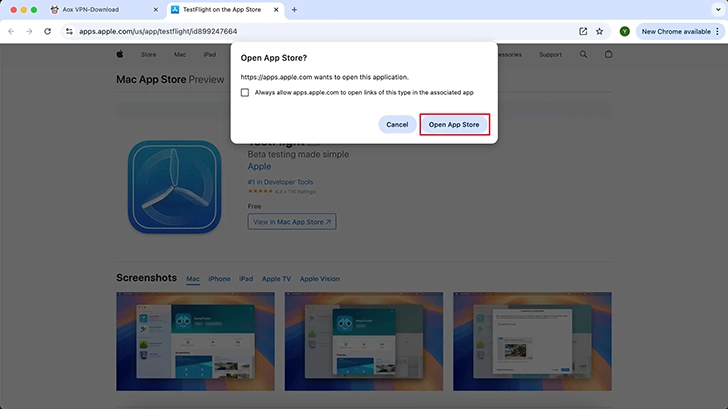Click the address bar URL
The image size is (728, 409).
[158, 31]
